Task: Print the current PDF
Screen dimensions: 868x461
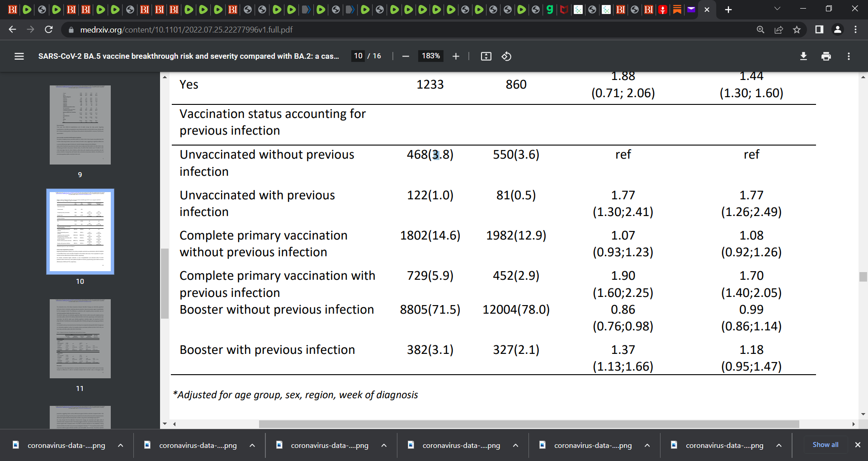Action: pyautogui.click(x=826, y=56)
